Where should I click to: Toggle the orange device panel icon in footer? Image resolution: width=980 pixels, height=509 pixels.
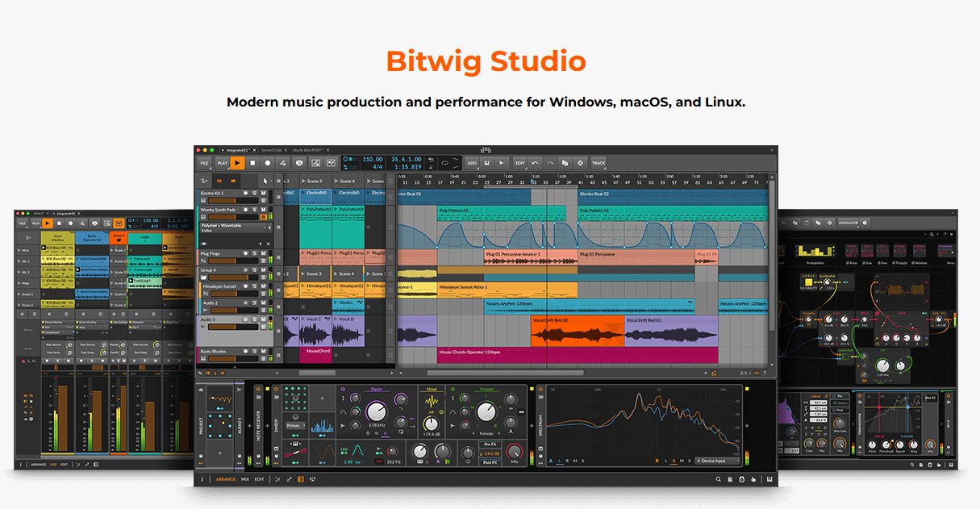[x=301, y=479]
